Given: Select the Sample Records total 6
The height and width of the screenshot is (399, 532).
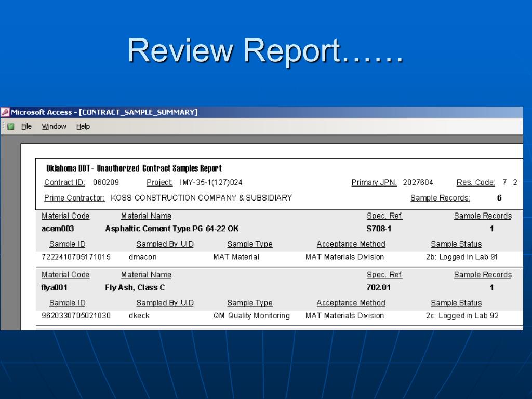Looking at the screenshot, I should pos(499,198).
